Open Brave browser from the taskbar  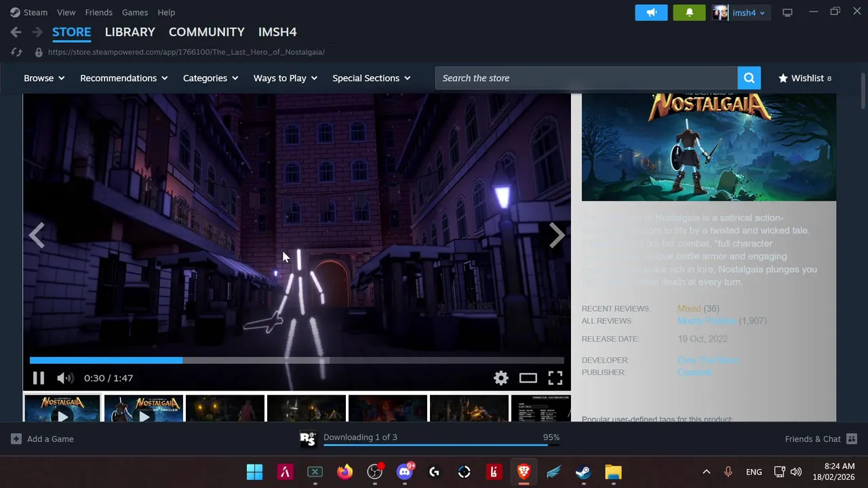[x=524, y=472]
